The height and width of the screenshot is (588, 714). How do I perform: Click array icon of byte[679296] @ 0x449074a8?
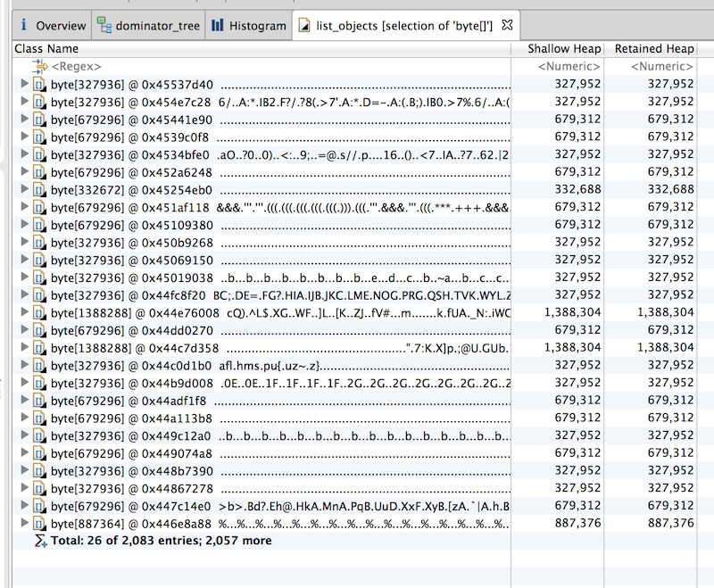coord(39,454)
